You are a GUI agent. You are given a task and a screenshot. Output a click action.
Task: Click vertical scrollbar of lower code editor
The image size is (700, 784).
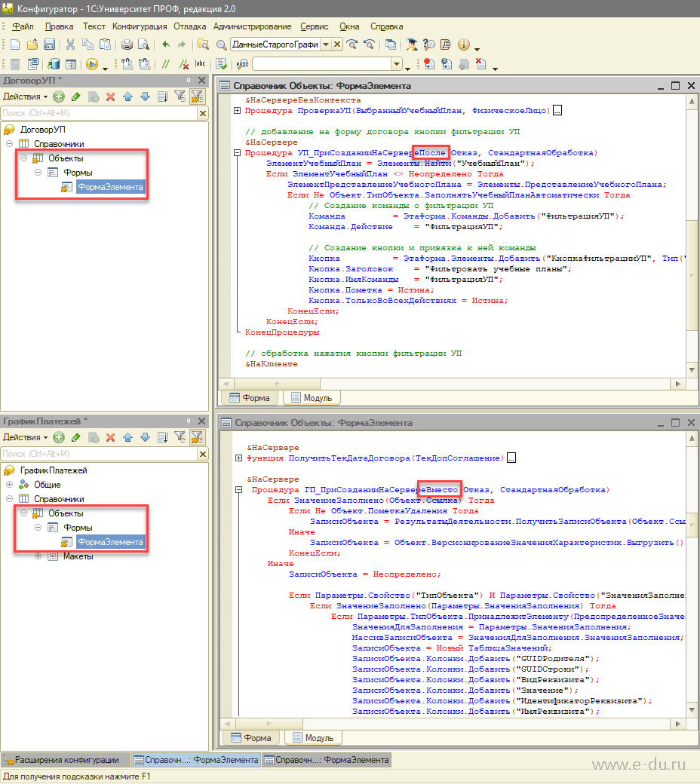pyautogui.click(x=692, y=574)
